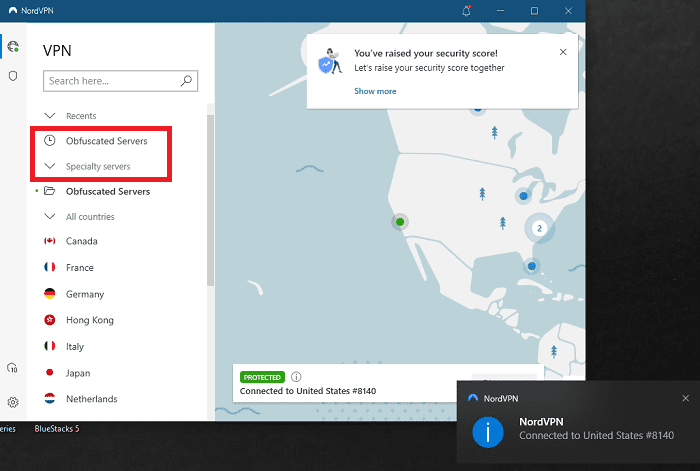The image size is (700, 471).
Task: Select the Germany flag icon
Action: (50, 293)
